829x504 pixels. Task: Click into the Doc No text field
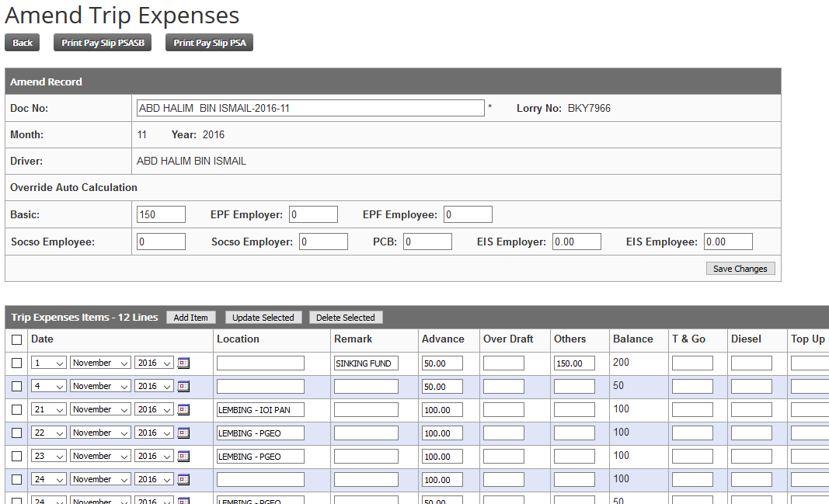(x=310, y=108)
